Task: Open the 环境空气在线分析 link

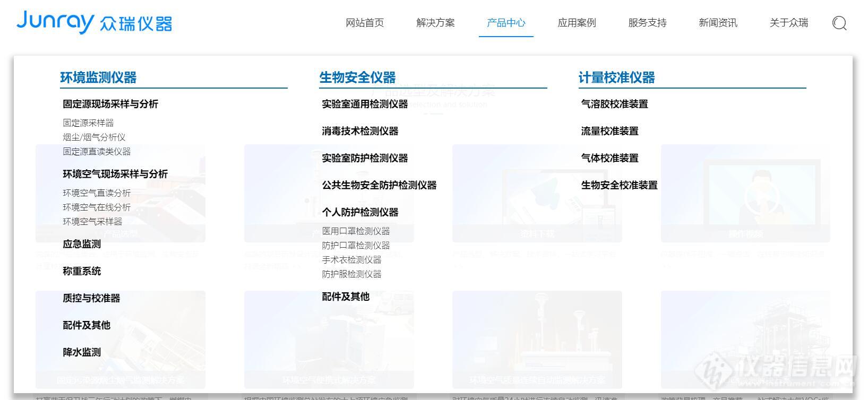Action: click(x=97, y=207)
